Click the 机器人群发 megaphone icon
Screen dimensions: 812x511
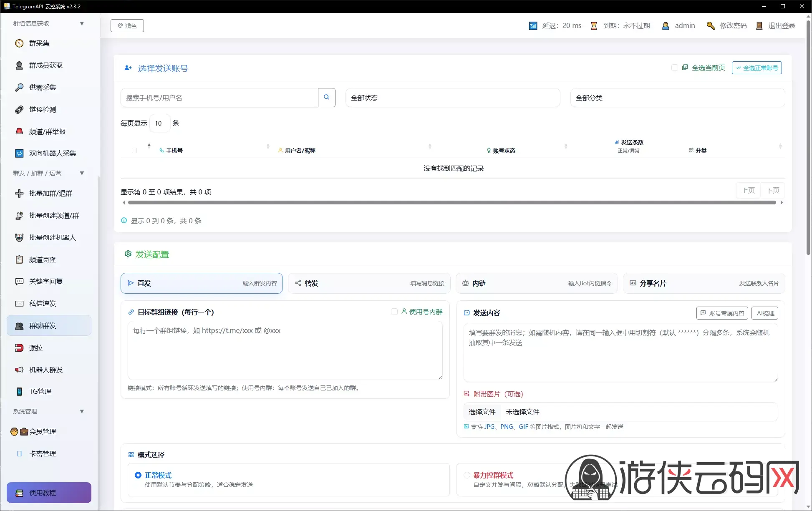tap(19, 370)
